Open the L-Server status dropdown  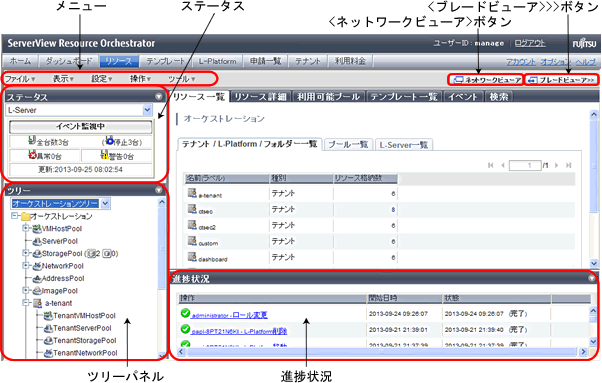click(147, 110)
